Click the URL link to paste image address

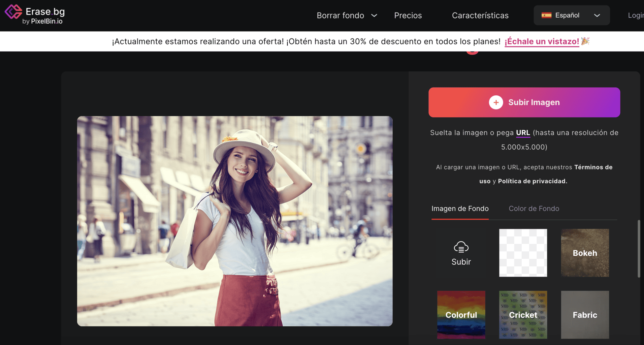pyautogui.click(x=523, y=133)
